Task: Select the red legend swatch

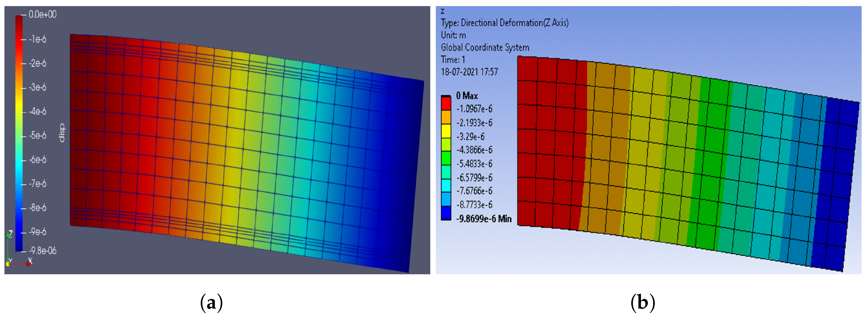Action: (446, 103)
